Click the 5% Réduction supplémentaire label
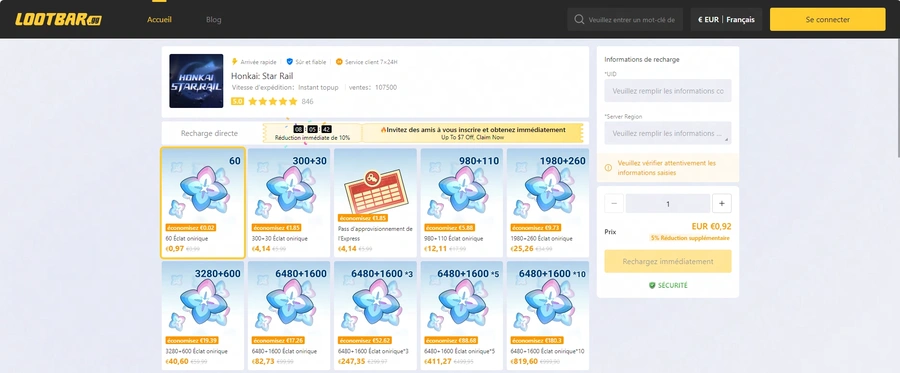Viewport: 900px width, 373px height. click(690, 238)
